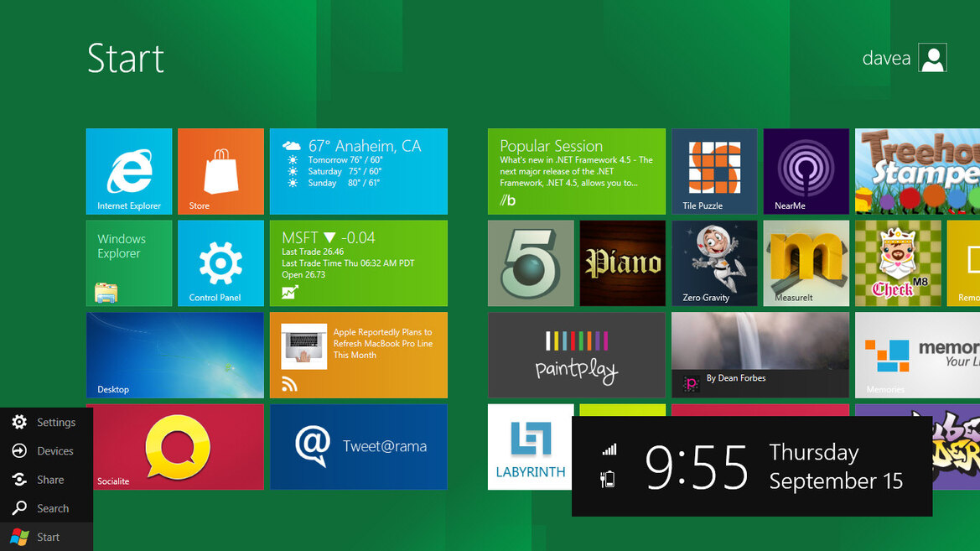This screenshot has width=980, height=551.
Task: Launch the Tile Puzzle game
Action: coord(714,171)
